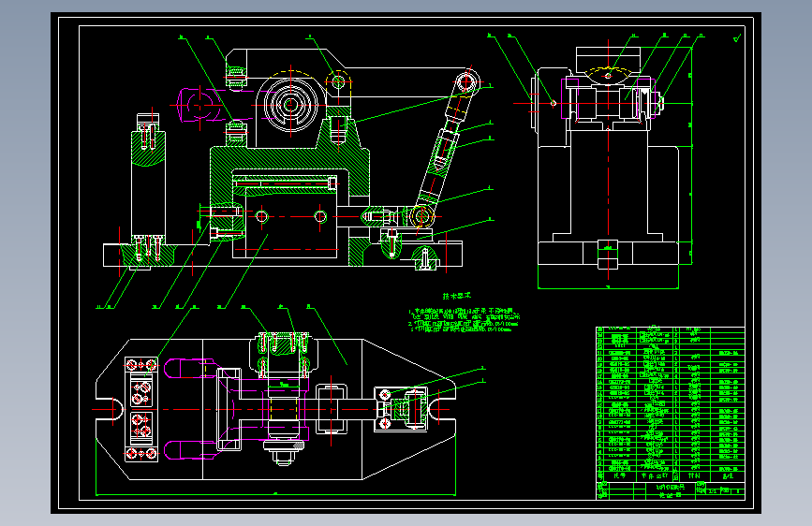This screenshot has width=812, height=526.
Task: Select the large concentric-circle bearing in front view
Action: pyautogui.click(x=290, y=105)
